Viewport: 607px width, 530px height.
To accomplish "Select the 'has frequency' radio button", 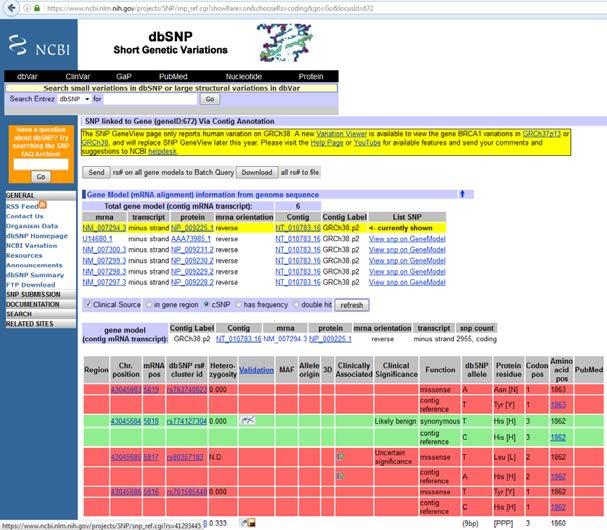I will pos(239,305).
